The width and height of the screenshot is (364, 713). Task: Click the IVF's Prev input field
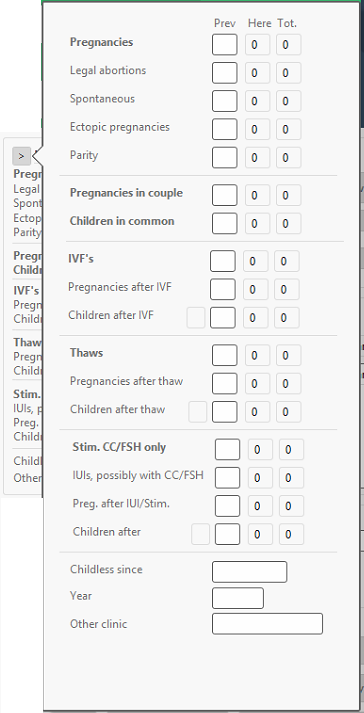click(x=222, y=261)
